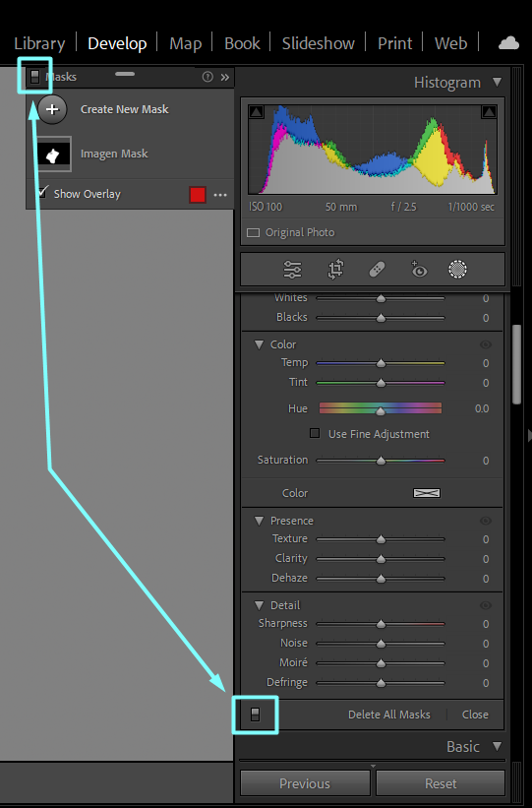Enable the Original Photo checkbox

(x=253, y=232)
